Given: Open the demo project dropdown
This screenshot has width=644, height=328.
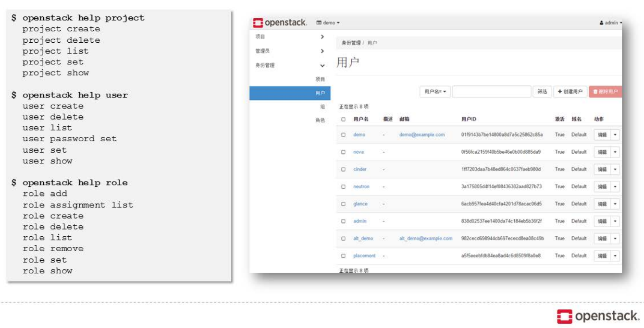Looking at the screenshot, I should [328, 23].
